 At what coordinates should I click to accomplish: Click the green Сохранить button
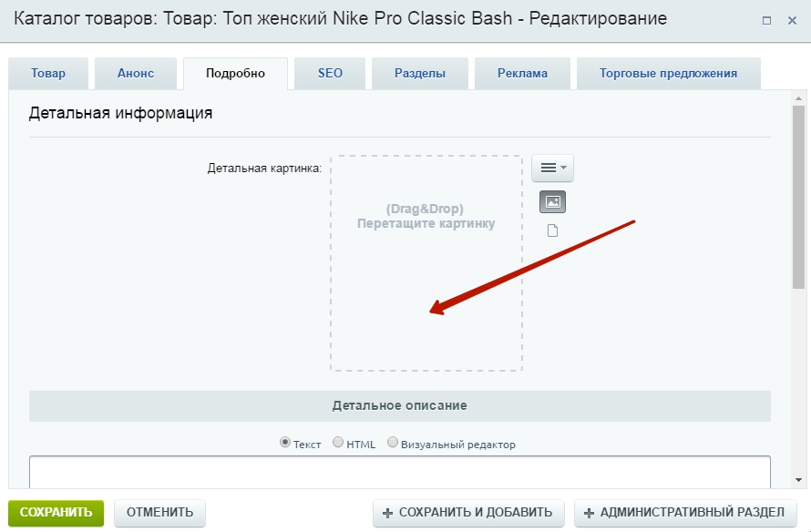pyautogui.click(x=56, y=512)
